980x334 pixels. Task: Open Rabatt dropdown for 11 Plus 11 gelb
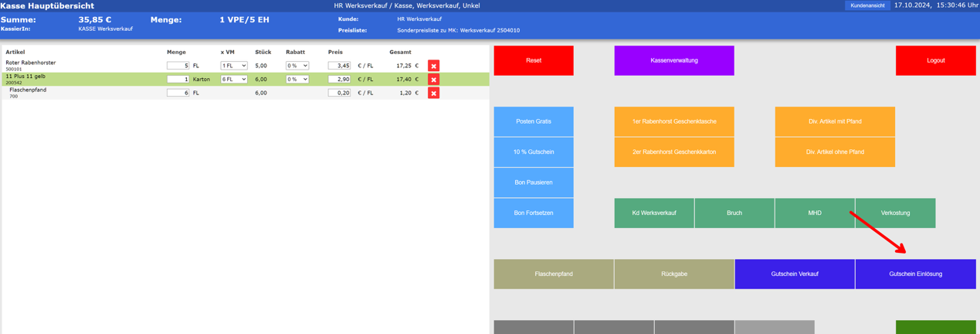(x=297, y=80)
